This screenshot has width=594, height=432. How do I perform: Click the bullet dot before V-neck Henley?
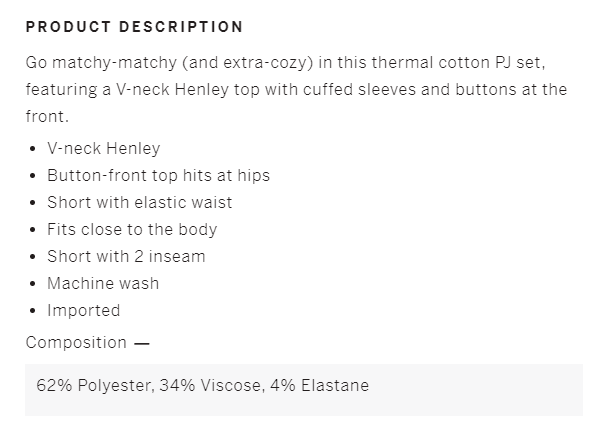click(x=33, y=149)
